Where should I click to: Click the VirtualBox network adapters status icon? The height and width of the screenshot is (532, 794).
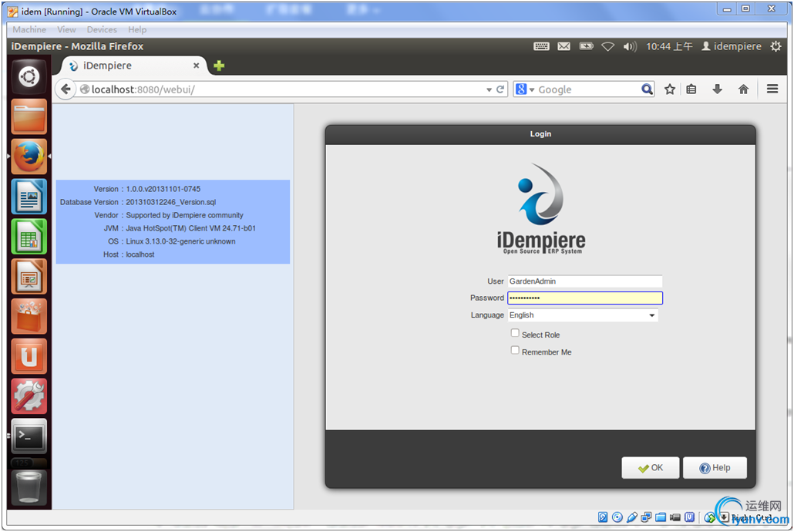click(646, 517)
